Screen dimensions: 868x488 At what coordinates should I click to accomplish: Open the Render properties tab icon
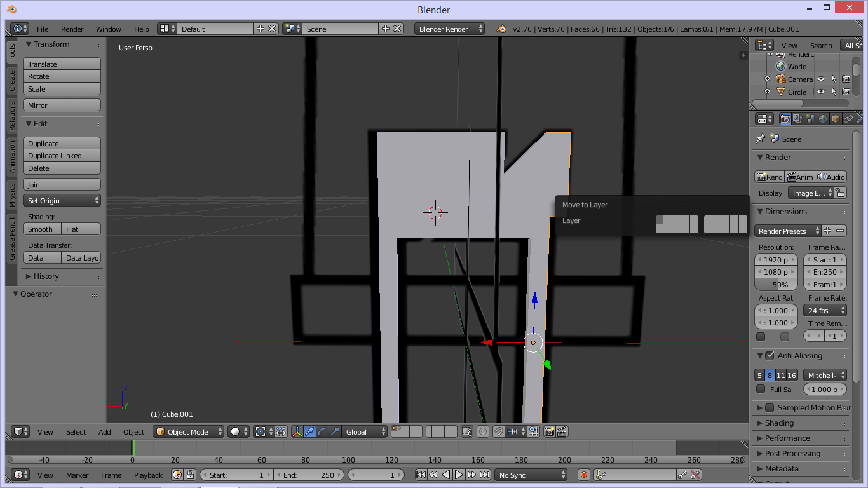[785, 119]
